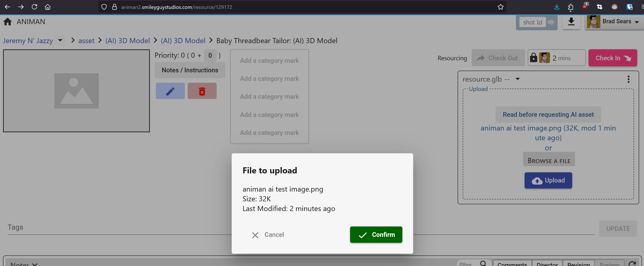The height and width of the screenshot is (266, 644).
Task: Click the lock icon beside 2 mins
Action: 533,58
